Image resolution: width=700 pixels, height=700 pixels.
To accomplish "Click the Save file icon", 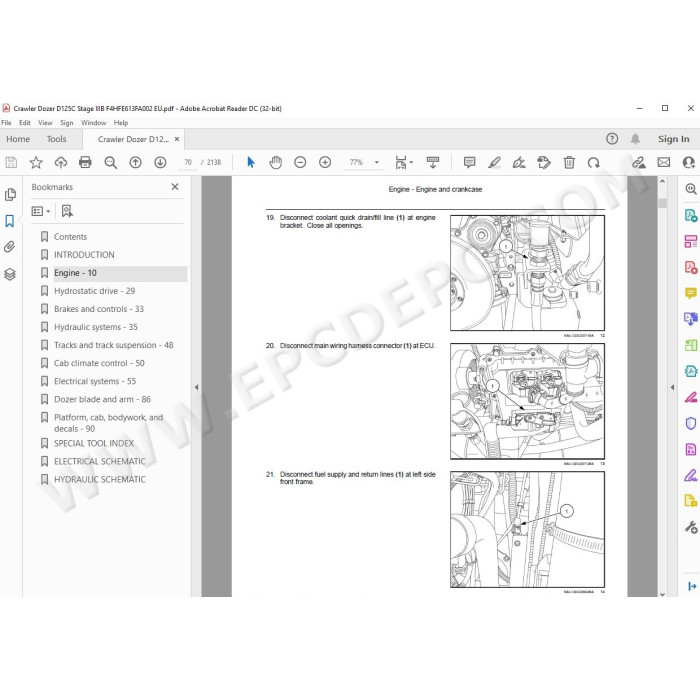I will coord(11,162).
